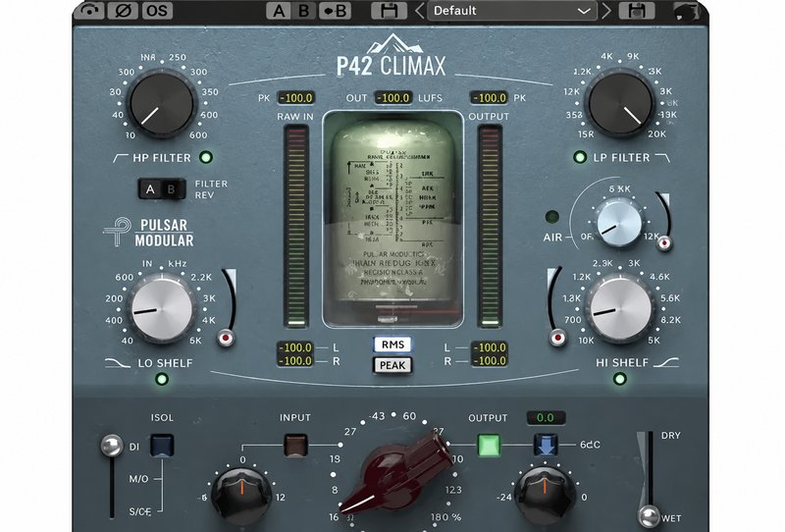Switch FILTER REV to A

pos(150,189)
